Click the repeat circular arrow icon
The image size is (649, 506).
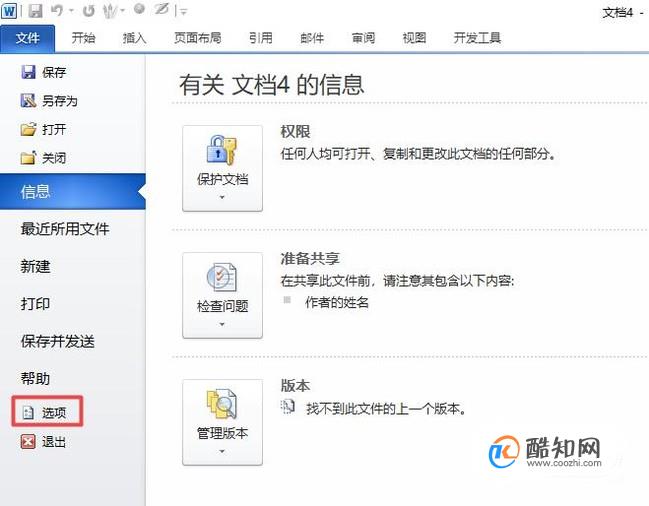click(x=88, y=11)
